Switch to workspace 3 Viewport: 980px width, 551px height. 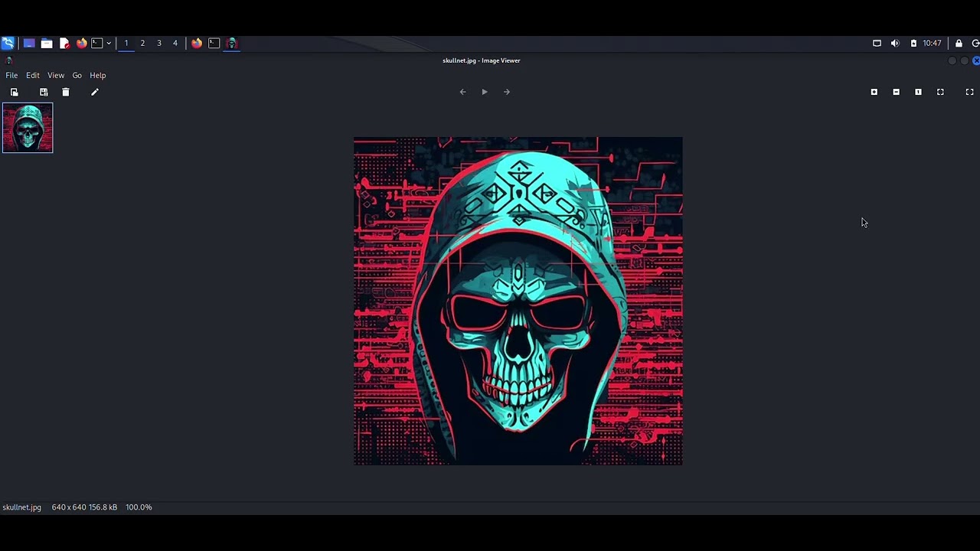click(159, 43)
